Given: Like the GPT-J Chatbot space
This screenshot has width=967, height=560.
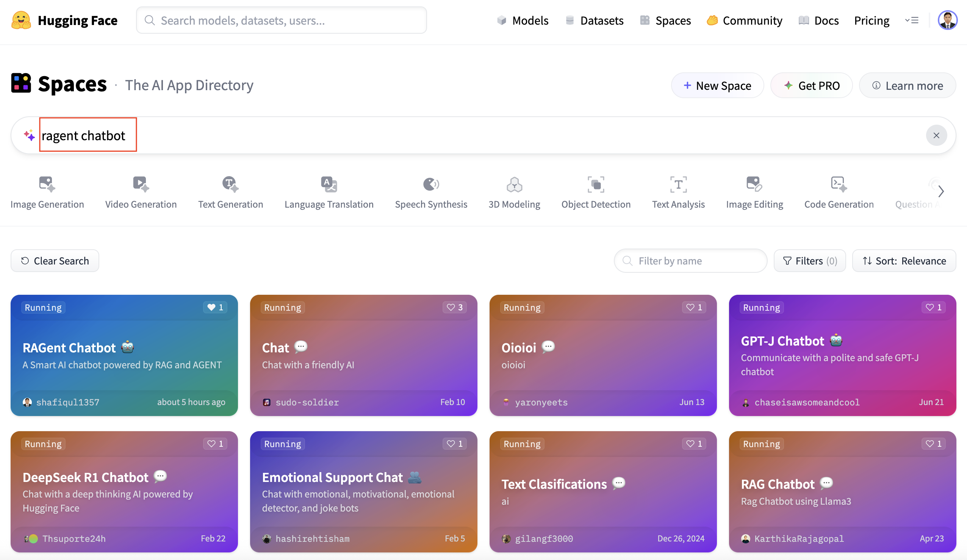Looking at the screenshot, I should pyautogui.click(x=934, y=307).
